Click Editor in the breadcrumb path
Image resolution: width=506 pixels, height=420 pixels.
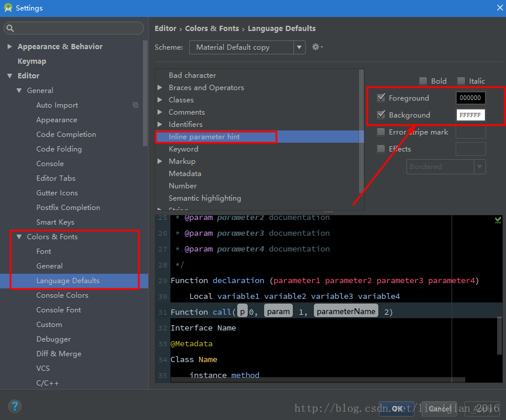tap(166, 28)
